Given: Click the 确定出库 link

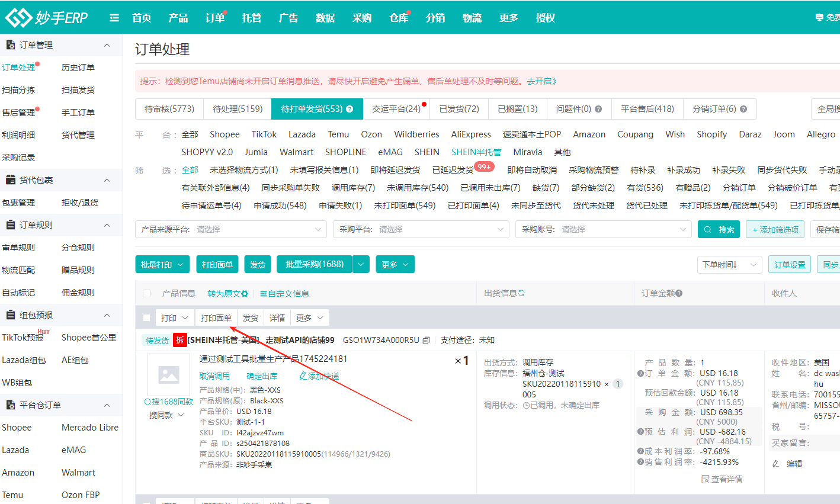Looking at the screenshot, I should coord(262,376).
